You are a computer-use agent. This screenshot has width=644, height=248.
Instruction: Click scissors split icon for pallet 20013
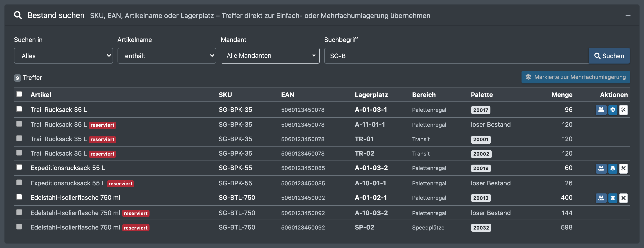pos(623,198)
